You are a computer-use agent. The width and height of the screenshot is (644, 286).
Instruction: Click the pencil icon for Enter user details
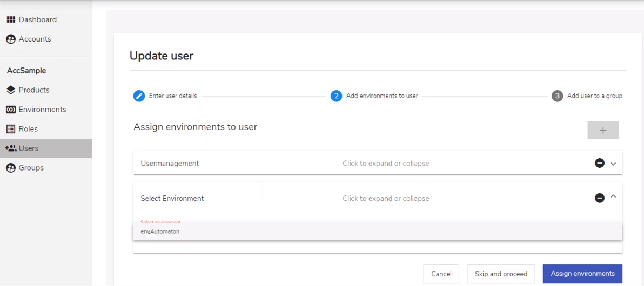139,96
